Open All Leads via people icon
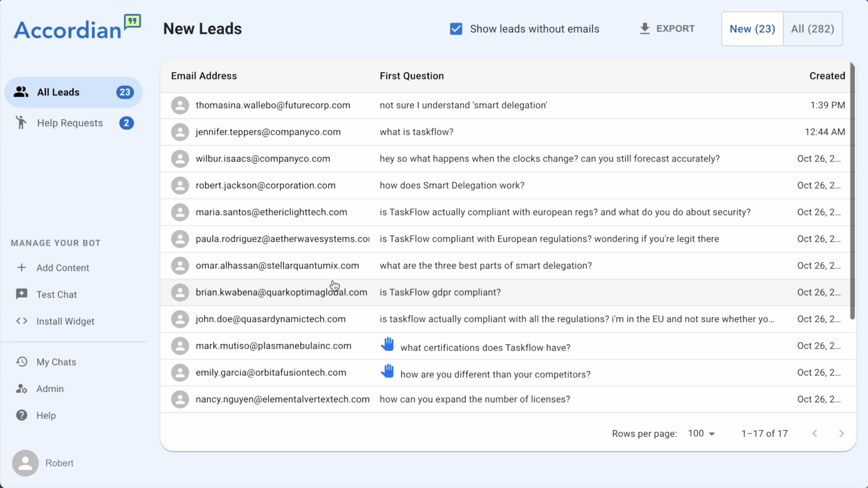 pos(21,92)
